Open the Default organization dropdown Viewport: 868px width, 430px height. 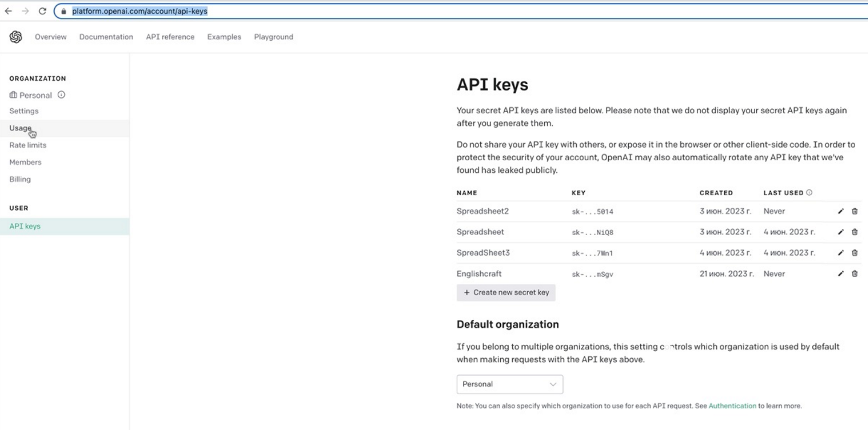[510, 384]
